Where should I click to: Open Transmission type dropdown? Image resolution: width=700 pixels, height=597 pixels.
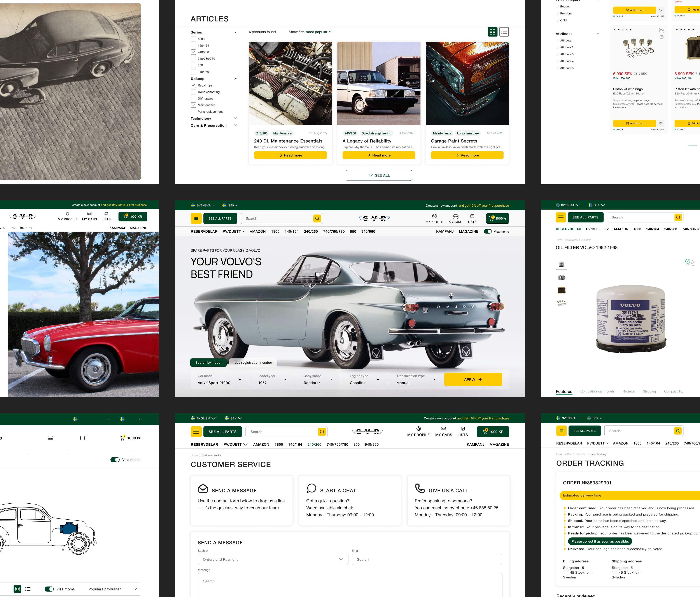click(x=416, y=379)
